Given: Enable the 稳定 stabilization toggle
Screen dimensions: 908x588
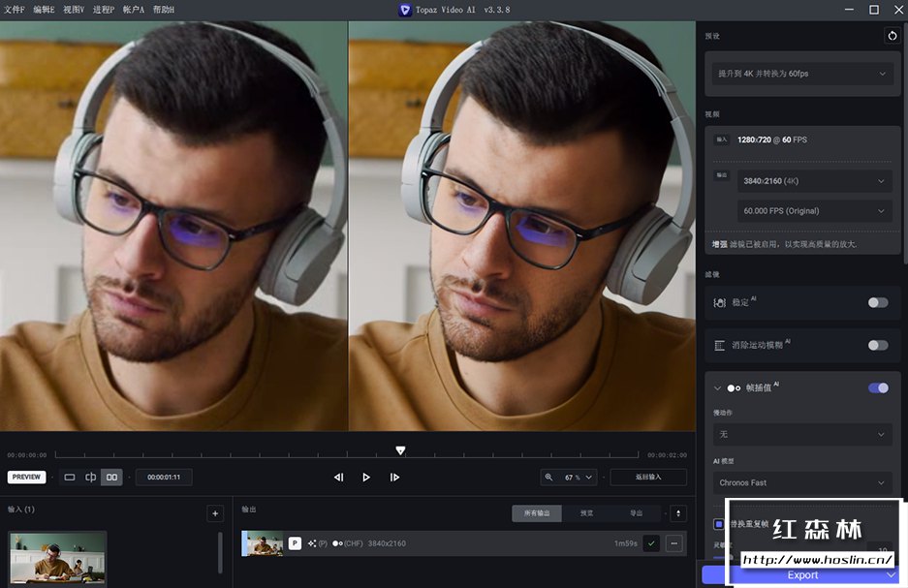Looking at the screenshot, I should (x=878, y=302).
